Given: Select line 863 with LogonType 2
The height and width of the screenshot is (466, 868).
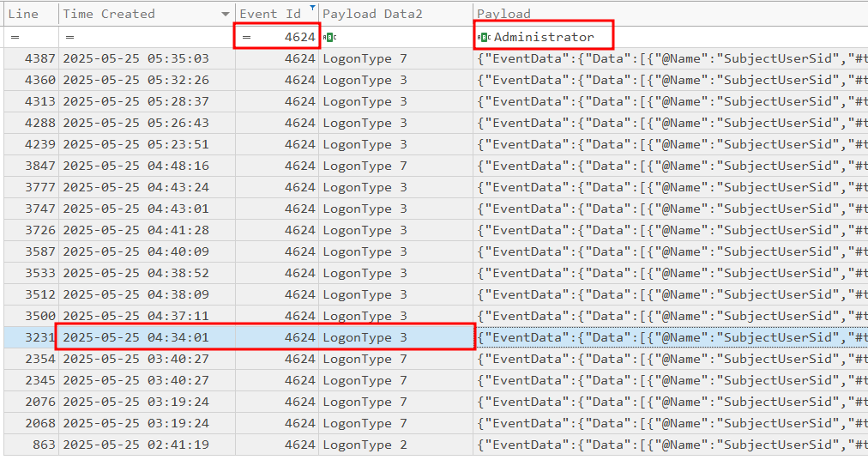Looking at the screenshot, I should point(136,445).
